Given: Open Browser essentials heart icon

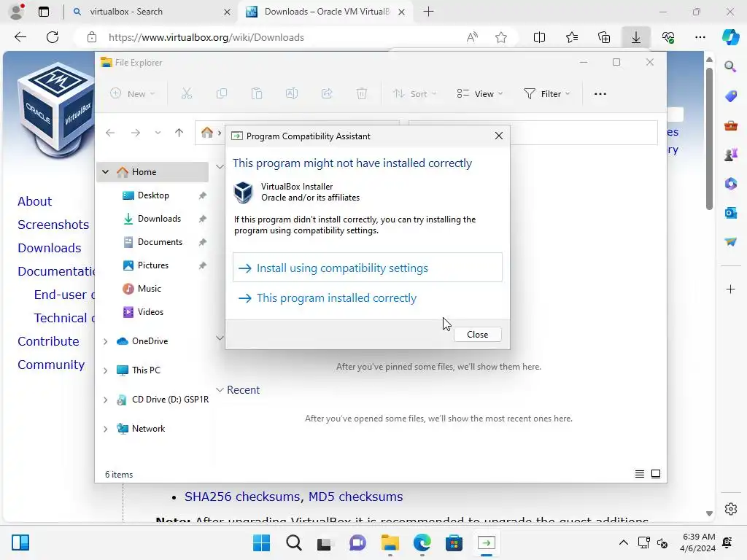Looking at the screenshot, I should (x=668, y=37).
